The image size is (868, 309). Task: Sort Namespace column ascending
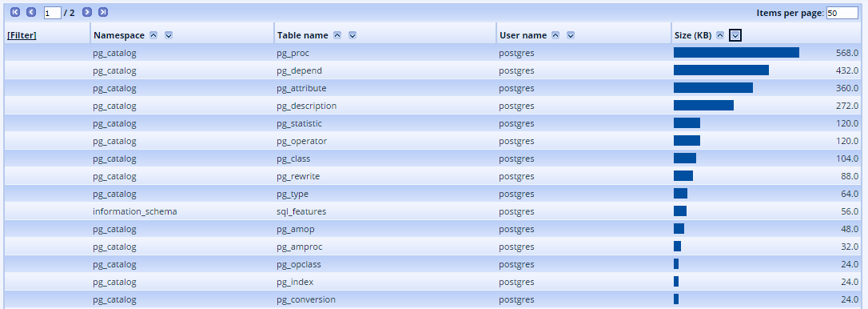click(x=154, y=35)
